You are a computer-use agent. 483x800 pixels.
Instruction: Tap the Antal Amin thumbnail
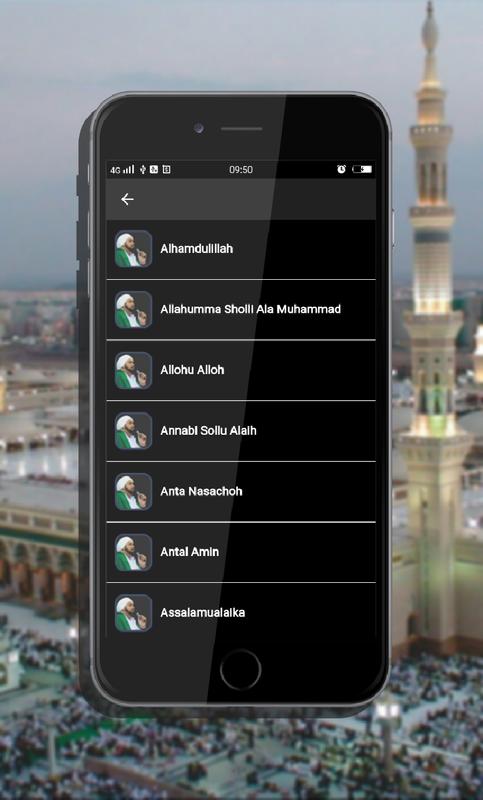click(133, 553)
